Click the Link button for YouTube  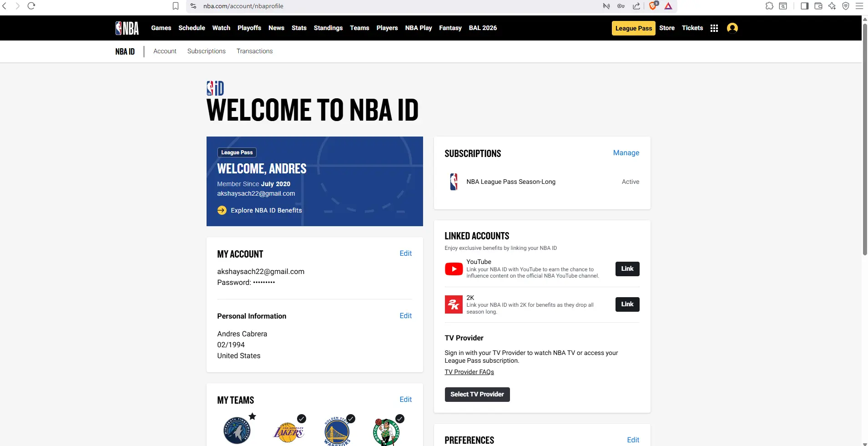coord(627,269)
